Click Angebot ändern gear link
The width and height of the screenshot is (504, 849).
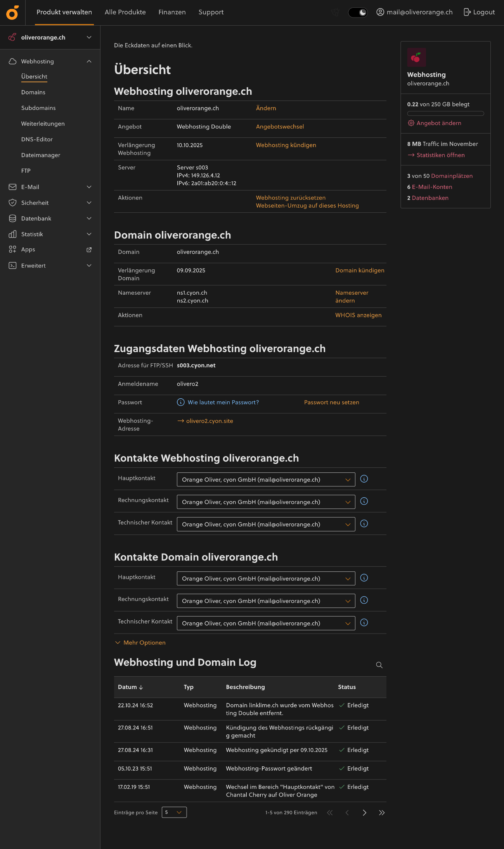click(x=435, y=123)
